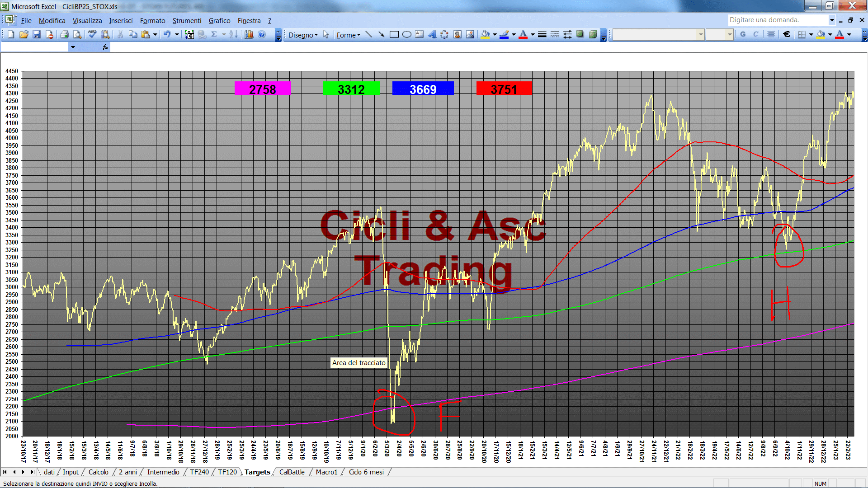Screen dimensions: 868x488
Task: Click the Sort ascending A-Z icon
Action: pyautogui.click(x=233, y=34)
